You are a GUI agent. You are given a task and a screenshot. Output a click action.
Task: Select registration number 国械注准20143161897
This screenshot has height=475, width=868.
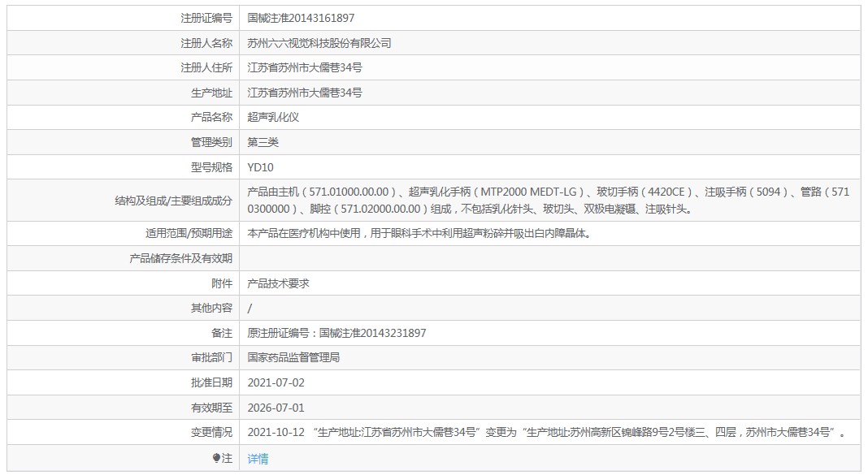pos(301,18)
